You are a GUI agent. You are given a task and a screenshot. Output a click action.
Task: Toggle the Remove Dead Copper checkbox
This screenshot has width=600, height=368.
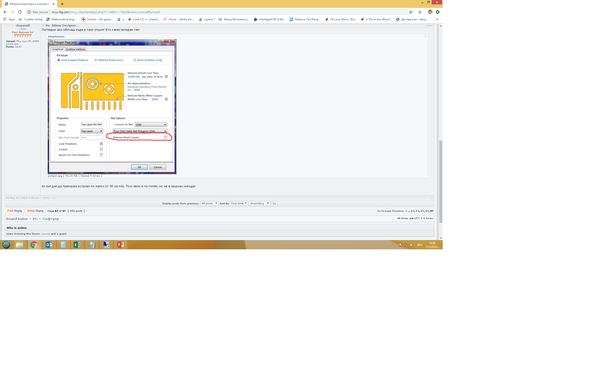[x=166, y=137]
